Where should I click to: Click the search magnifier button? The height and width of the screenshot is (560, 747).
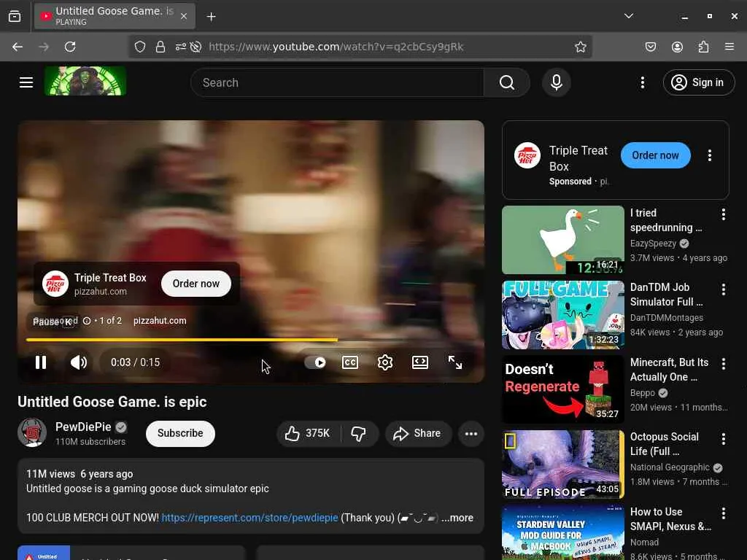[507, 82]
